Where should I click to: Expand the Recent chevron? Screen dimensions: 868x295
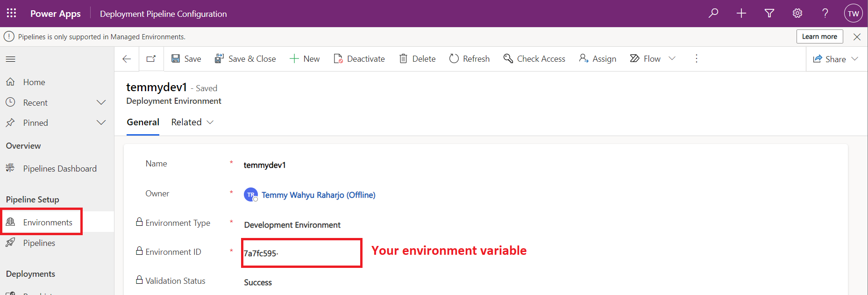[101, 102]
